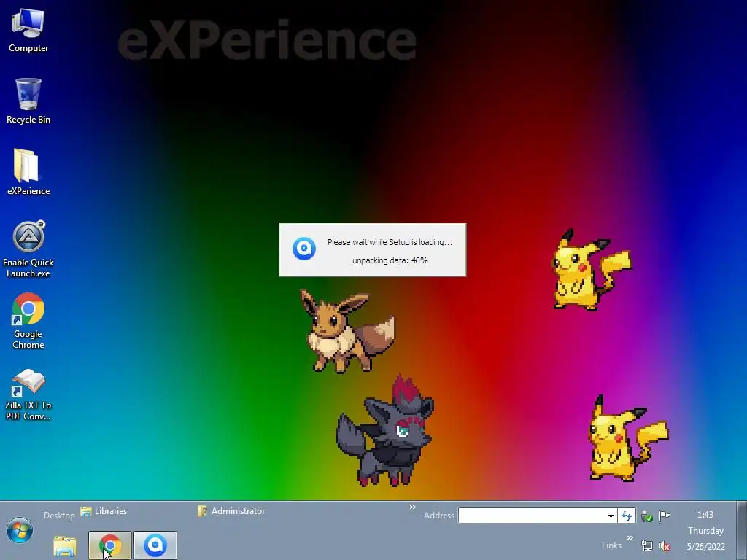Open the clock showing 1:43 Thursday
The width and height of the screenshot is (747, 560).
pos(705,531)
